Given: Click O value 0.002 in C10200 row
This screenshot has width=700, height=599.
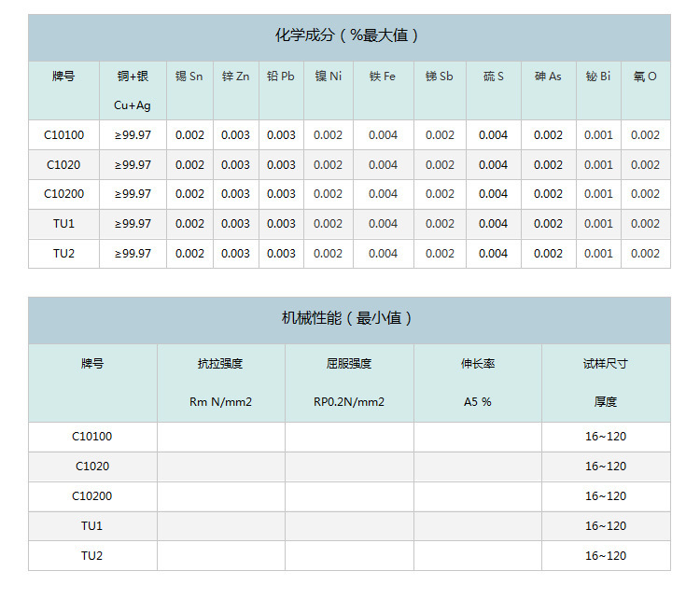Looking at the screenshot, I should (645, 194).
